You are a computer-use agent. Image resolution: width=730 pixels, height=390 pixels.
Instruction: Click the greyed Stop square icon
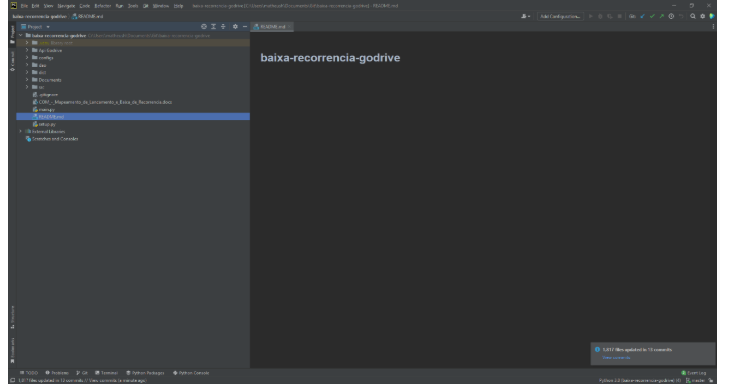coord(619,16)
